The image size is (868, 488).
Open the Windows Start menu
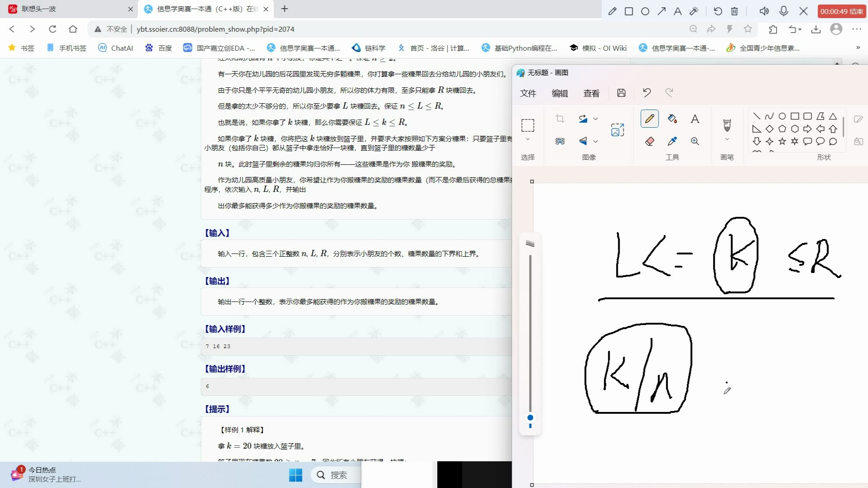pos(295,475)
